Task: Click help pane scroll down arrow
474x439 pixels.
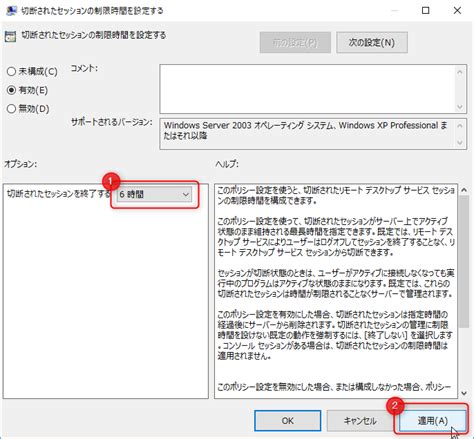Action: coord(464,393)
